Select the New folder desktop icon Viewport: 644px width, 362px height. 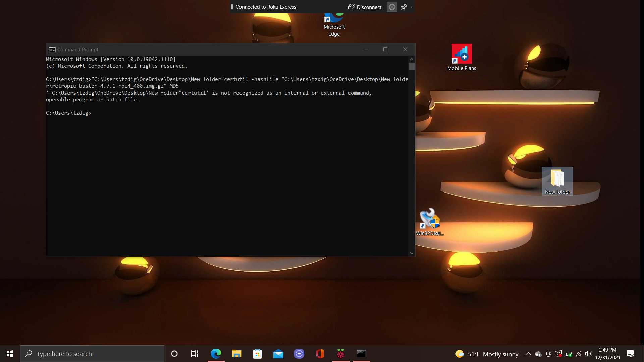tap(557, 181)
